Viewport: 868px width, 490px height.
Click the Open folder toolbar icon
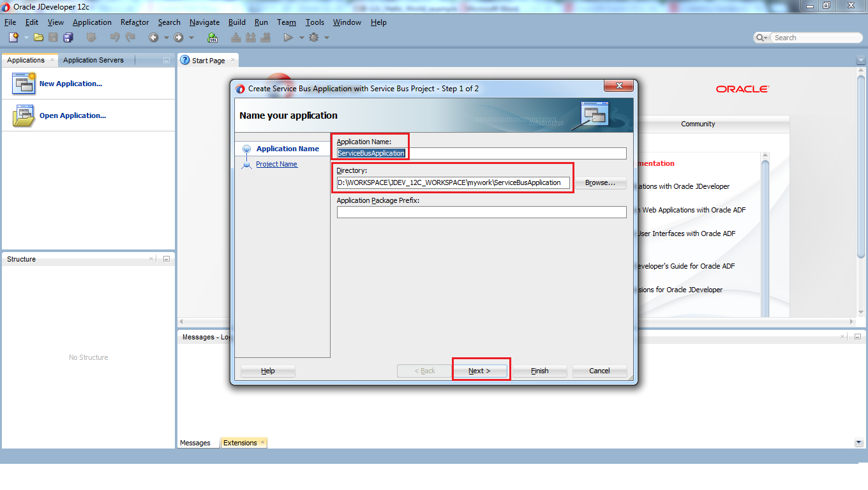tap(38, 38)
